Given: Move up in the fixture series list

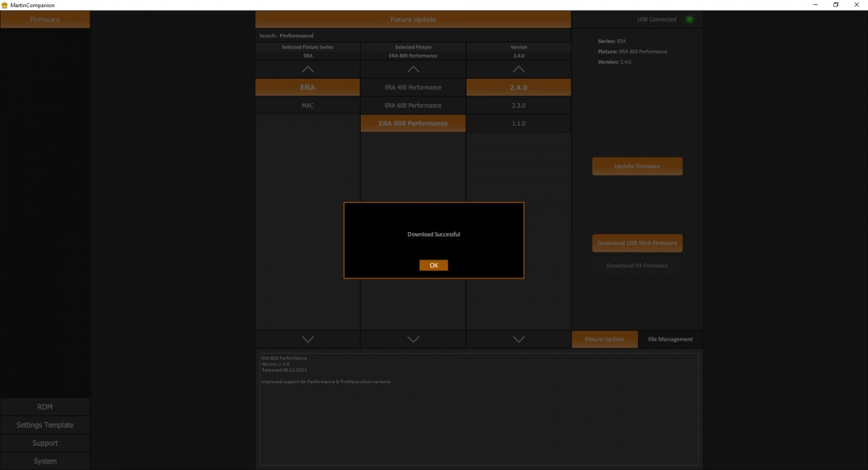Looking at the screenshot, I should (x=307, y=69).
